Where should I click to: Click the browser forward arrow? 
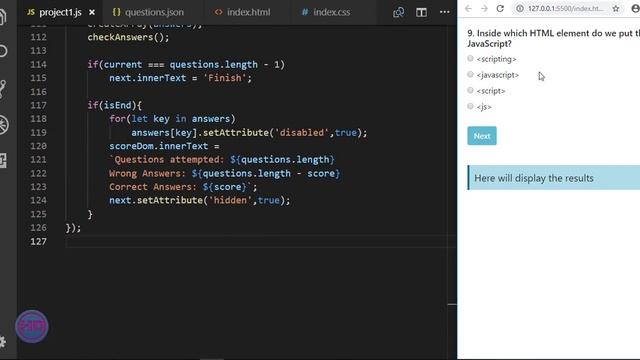(484, 8)
